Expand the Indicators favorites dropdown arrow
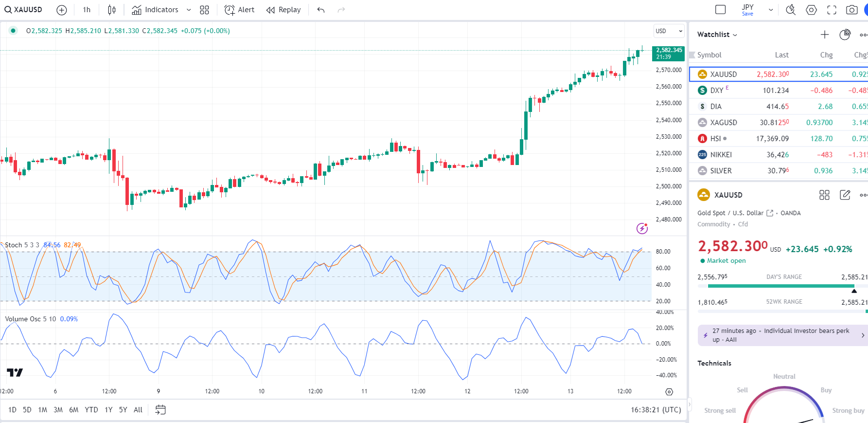 click(189, 10)
